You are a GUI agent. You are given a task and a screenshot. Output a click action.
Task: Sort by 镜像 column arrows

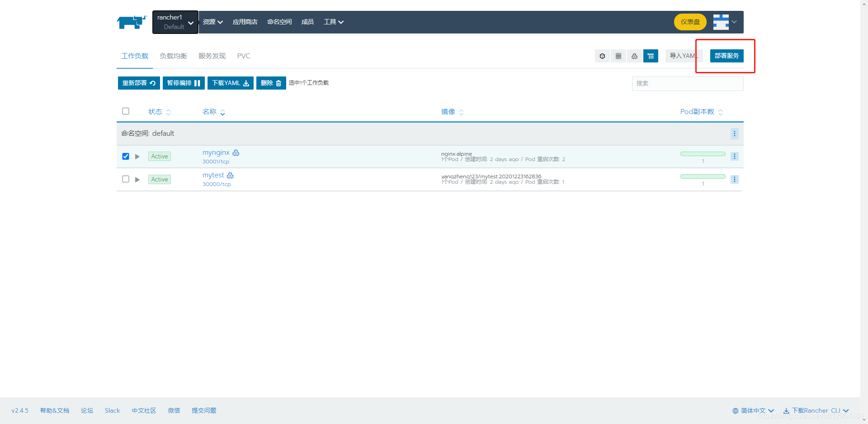coord(461,112)
